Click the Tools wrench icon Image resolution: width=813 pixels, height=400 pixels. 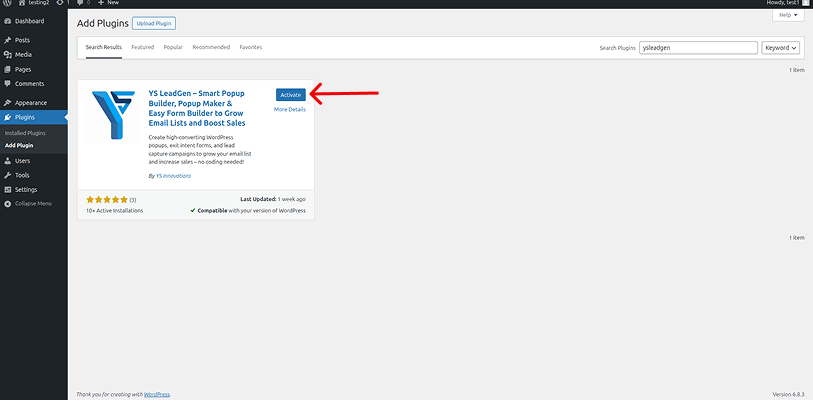click(x=7, y=175)
